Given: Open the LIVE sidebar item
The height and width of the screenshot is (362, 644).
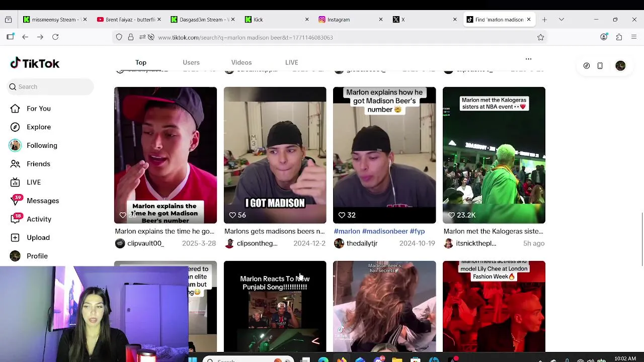Looking at the screenshot, I should 34,182.
